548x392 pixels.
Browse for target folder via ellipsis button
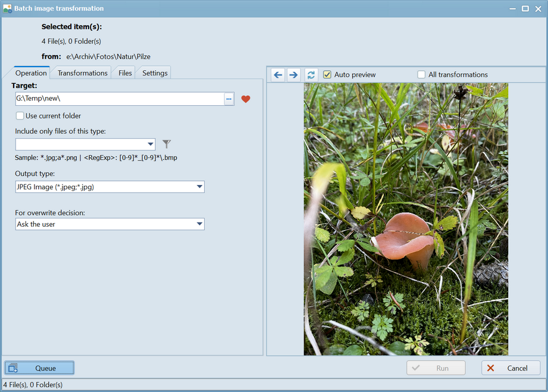click(229, 99)
